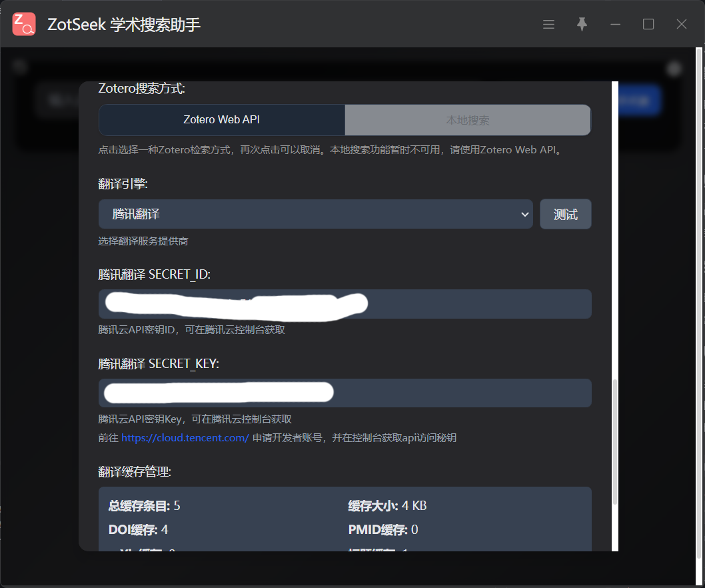This screenshot has height=588, width=705.
Task: Click the ZotSeek 学术搜索助手 window title
Action: click(124, 24)
